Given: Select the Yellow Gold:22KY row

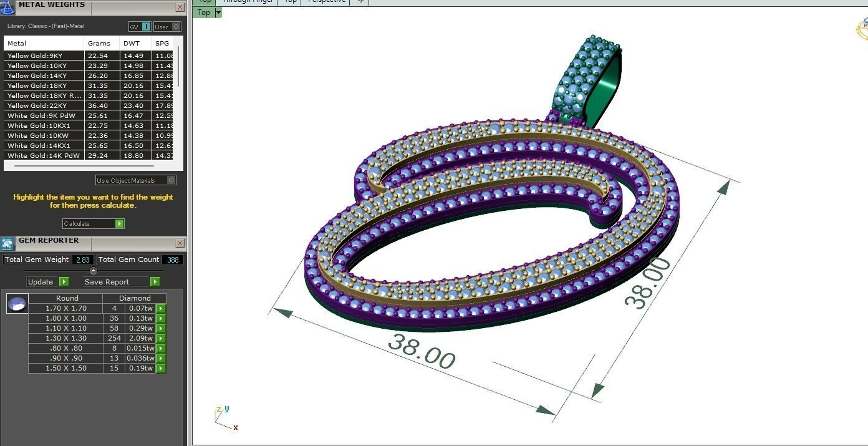Looking at the screenshot, I should (x=89, y=105).
